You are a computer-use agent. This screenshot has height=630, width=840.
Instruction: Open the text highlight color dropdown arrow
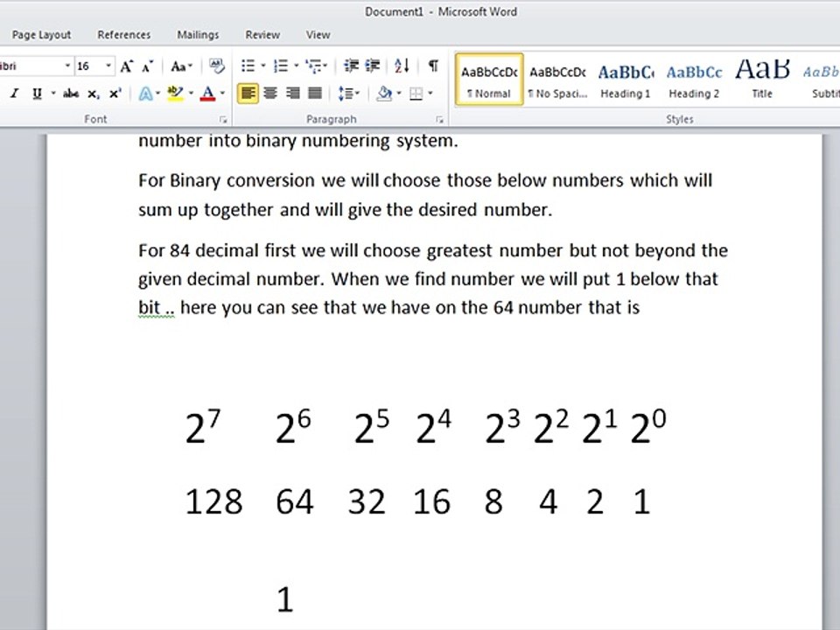(191, 94)
